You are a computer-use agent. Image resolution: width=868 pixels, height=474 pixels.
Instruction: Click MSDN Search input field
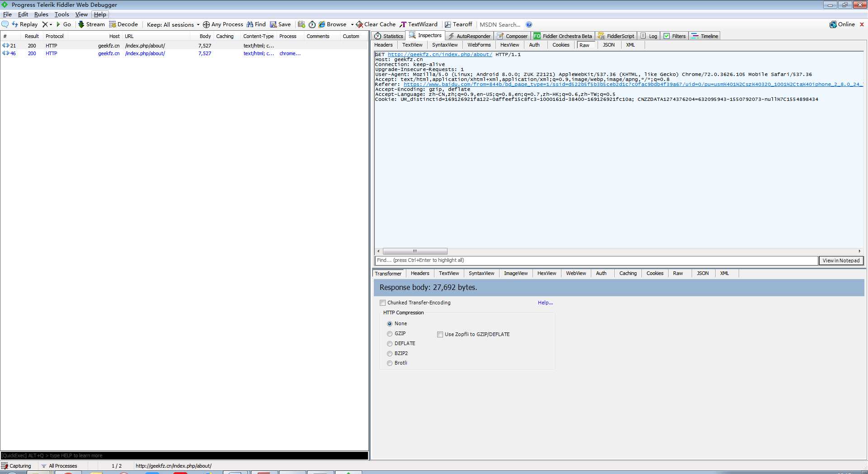point(500,24)
